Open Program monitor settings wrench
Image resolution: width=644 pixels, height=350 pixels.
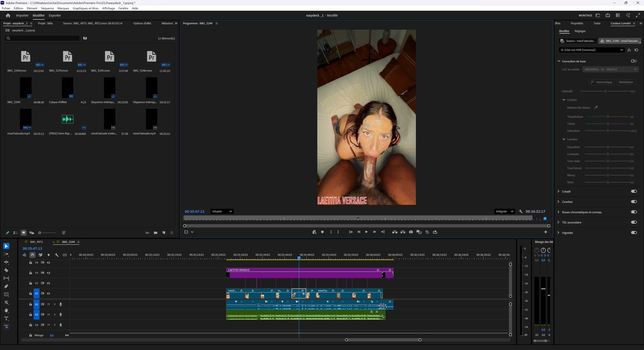point(521,211)
